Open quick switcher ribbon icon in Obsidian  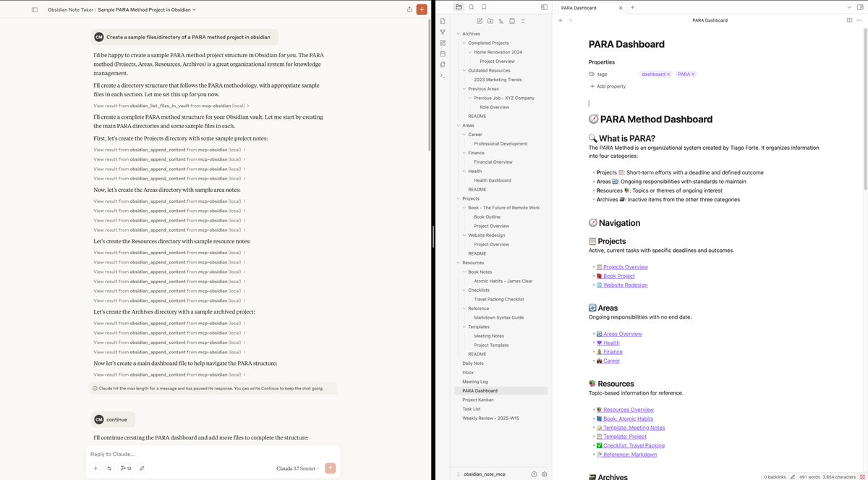[443, 21]
